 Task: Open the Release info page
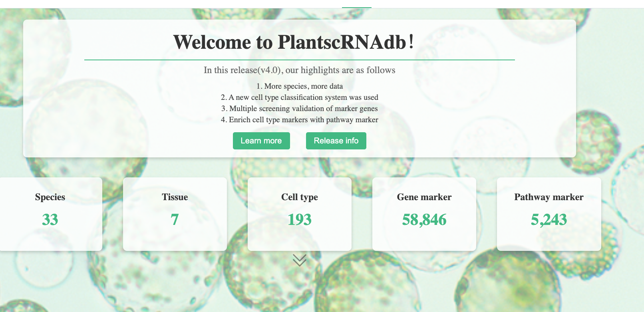pos(336,141)
